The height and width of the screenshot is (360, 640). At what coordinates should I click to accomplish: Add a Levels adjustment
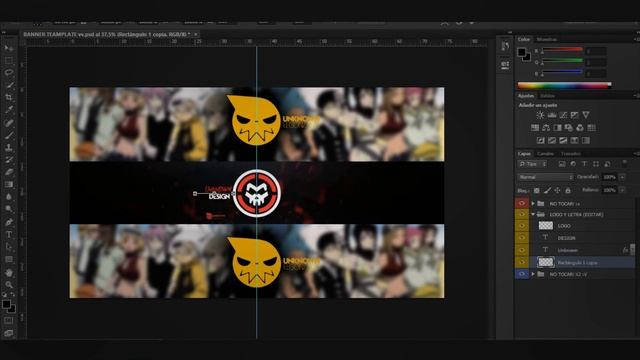click(552, 115)
